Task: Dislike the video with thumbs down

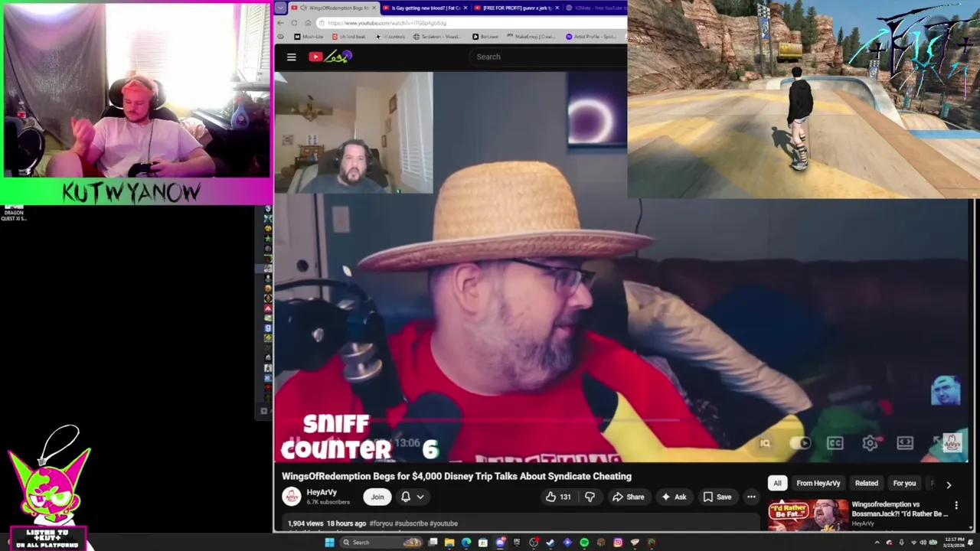Action: coord(590,497)
